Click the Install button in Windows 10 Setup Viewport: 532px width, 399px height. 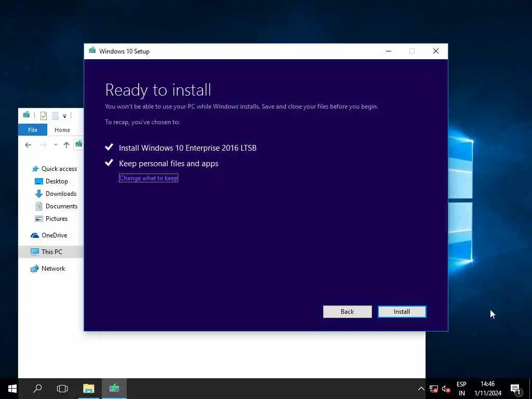click(402, 312)
